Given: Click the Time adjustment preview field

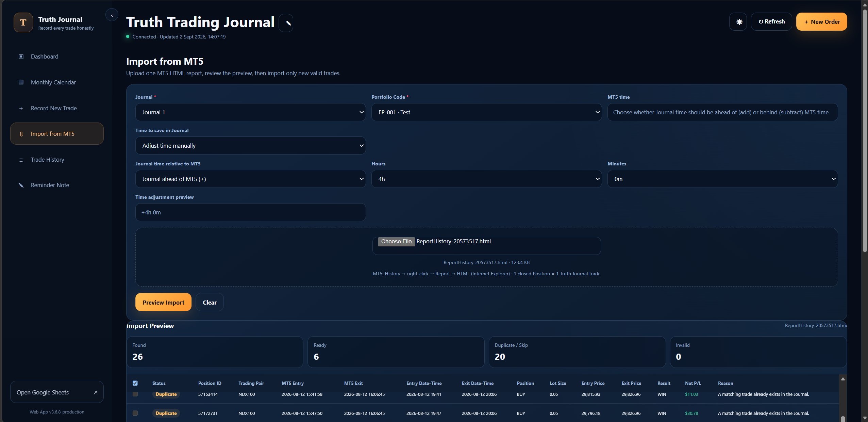Looking at the screenshot, I should pyautogui.click(x=250, y=212).
